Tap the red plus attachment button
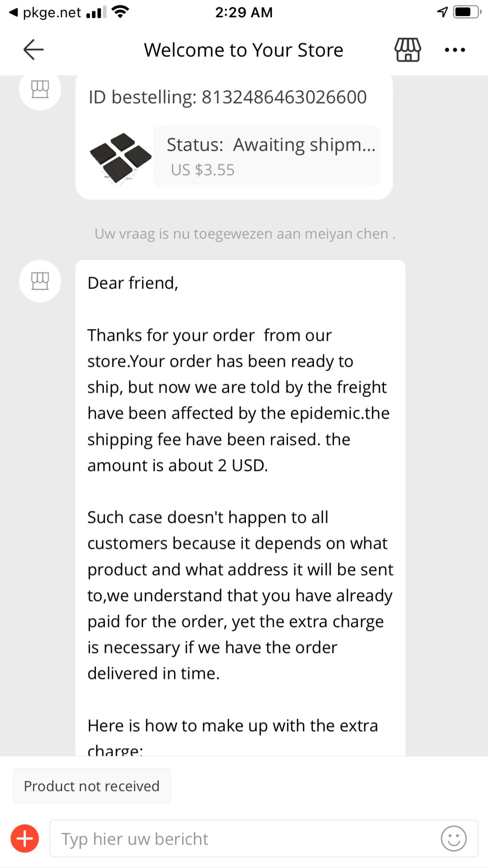This screenshot has height=868, width=488. pos(25,838)
